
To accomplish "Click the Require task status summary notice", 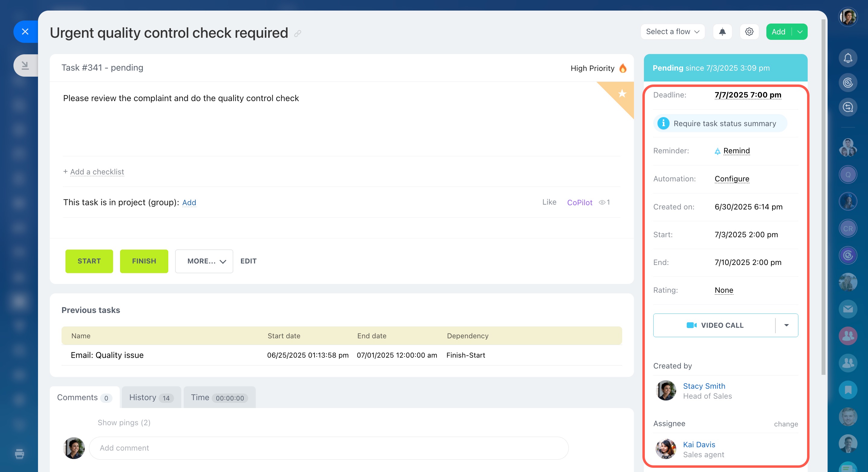I will (x=720, y=123).
